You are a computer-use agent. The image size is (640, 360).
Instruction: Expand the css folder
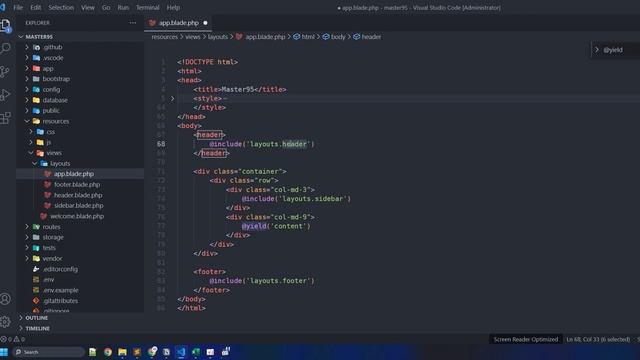(31, 132)
